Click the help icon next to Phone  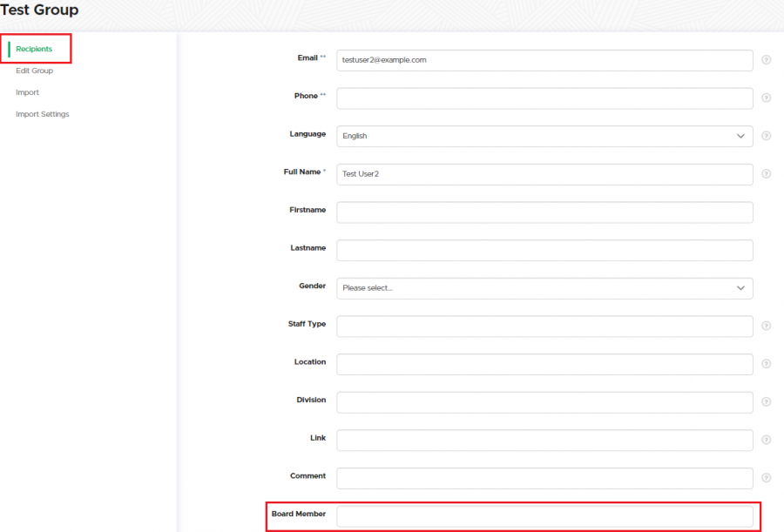767,98
